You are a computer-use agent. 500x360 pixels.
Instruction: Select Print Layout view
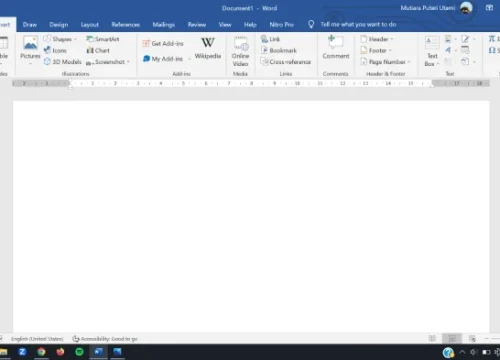click(452, 339)
